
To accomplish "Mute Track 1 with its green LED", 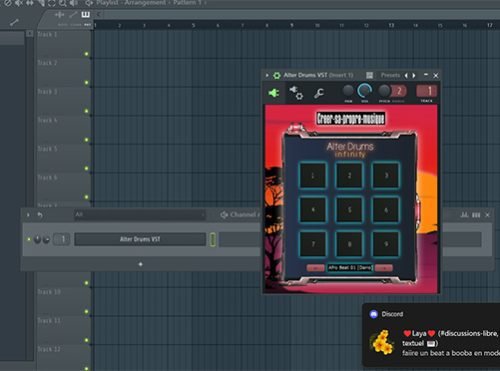I will pyautogui.click(x=87, y=54).
